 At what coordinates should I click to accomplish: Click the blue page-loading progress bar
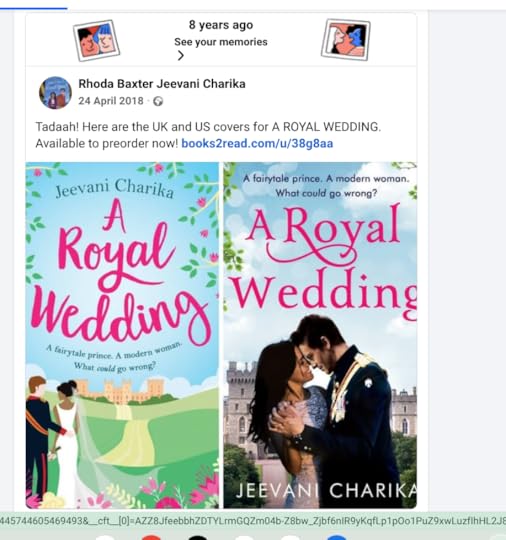coord(33,9)
